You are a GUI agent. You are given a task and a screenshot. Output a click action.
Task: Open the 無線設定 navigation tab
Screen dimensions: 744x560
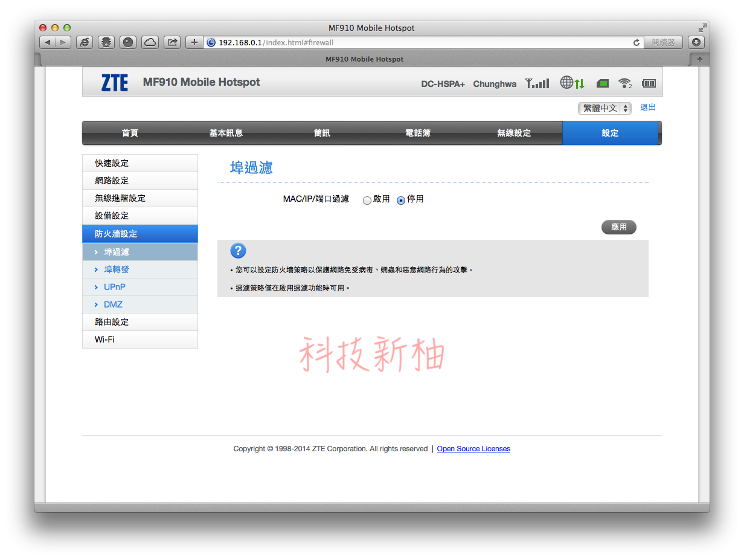[514, 133]
